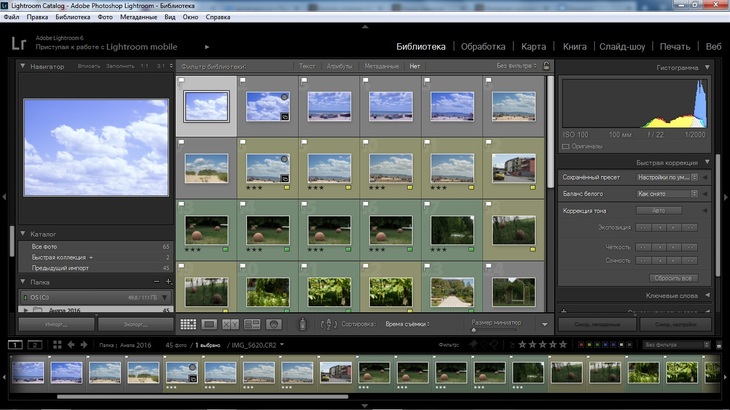This screenshot has height=410, width=730.
Task: Open Сохранённый пресет dropdown
Action: 667,177
